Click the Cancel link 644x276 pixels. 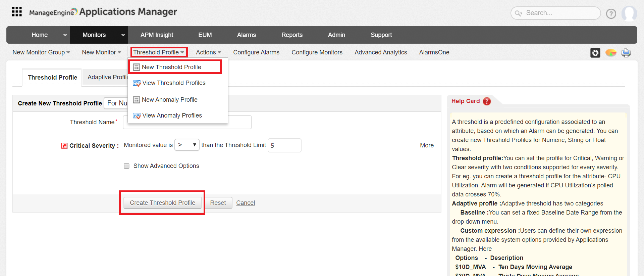coord(246,203)
